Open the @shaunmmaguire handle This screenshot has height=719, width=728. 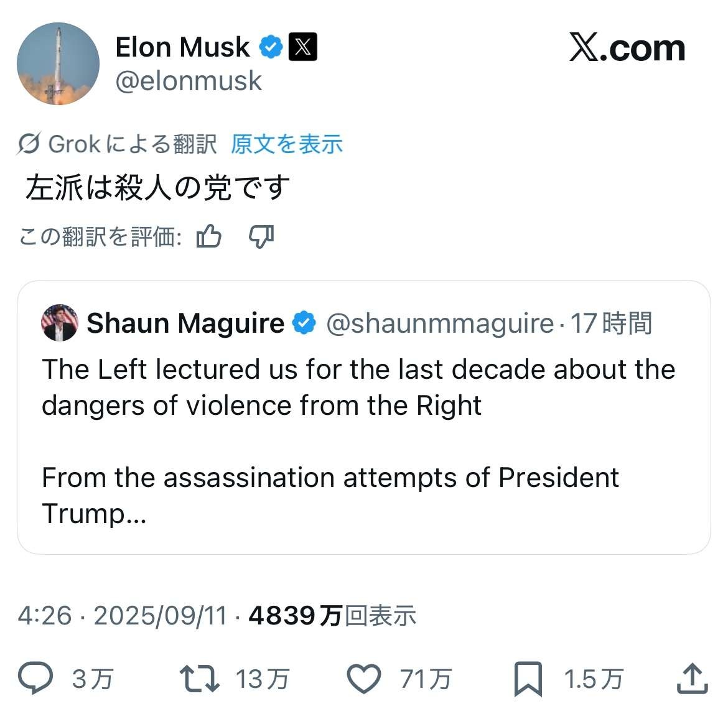coord(439,323)
